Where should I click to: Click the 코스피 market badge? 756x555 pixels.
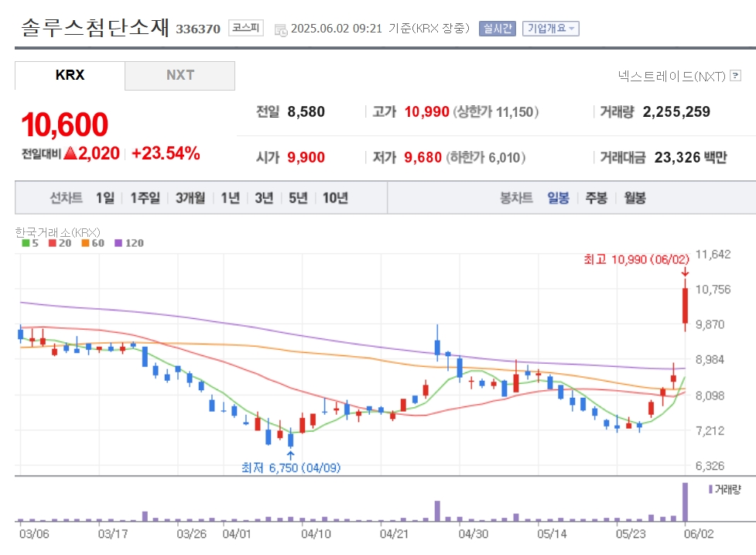click(x=246, y=28)
